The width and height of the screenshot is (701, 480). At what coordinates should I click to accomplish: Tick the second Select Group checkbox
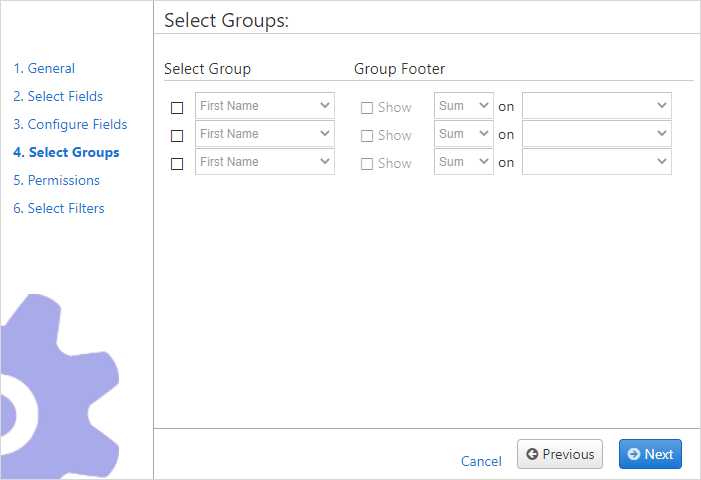[177, 136]
